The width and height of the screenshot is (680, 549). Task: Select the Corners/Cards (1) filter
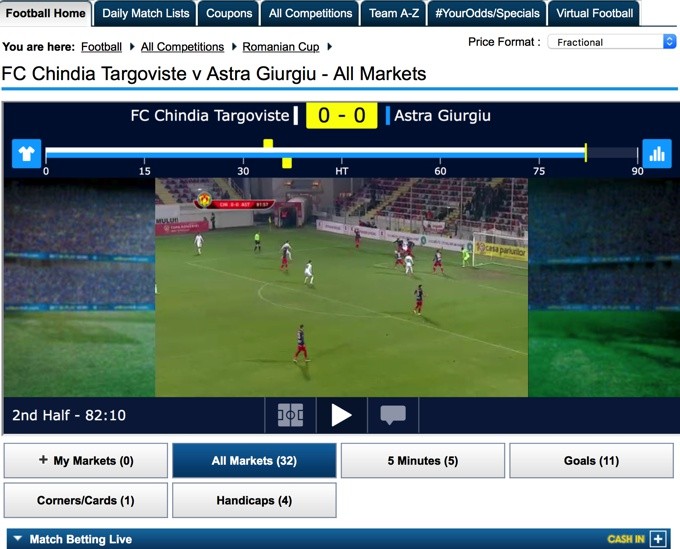pyautogui.click(x=85, y=500)
